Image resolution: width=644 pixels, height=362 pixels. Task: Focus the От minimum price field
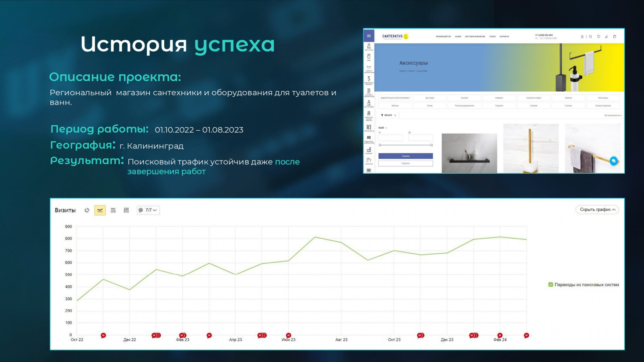(x=391, y=138)
